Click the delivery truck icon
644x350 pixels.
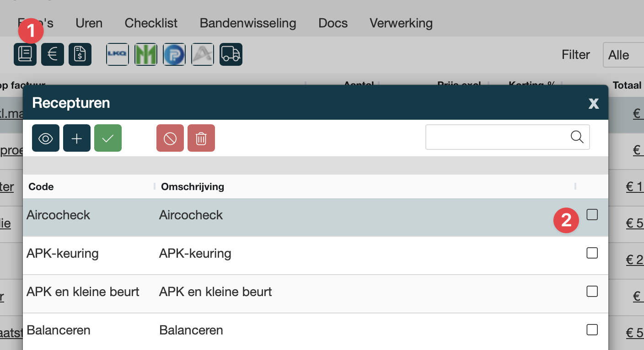click(231, 55)
